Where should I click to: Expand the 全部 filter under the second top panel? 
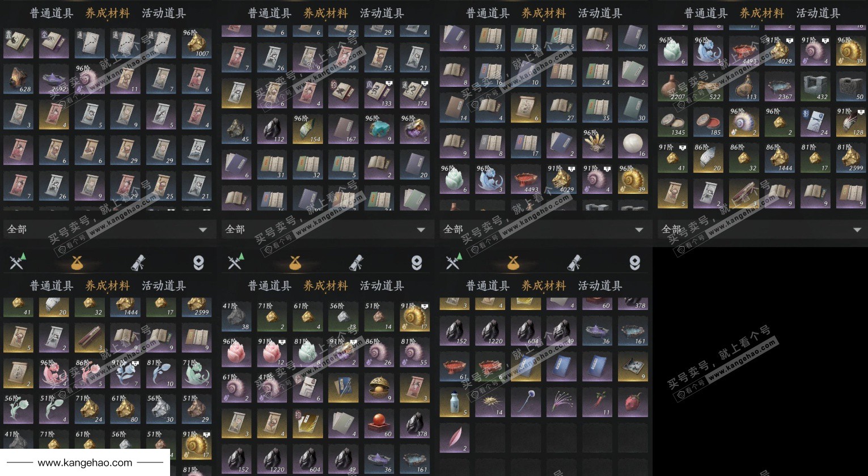pyautogui.click(x=325, y=229)
